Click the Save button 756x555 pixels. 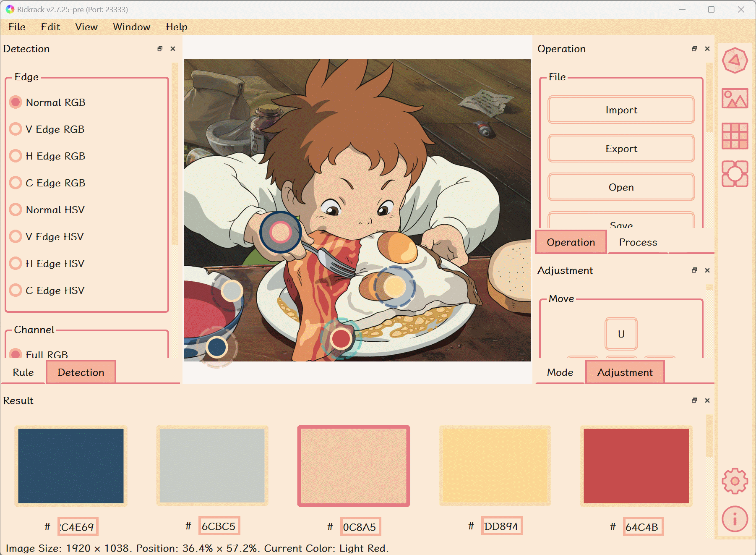pyautogui.click(x=621, y=221)
